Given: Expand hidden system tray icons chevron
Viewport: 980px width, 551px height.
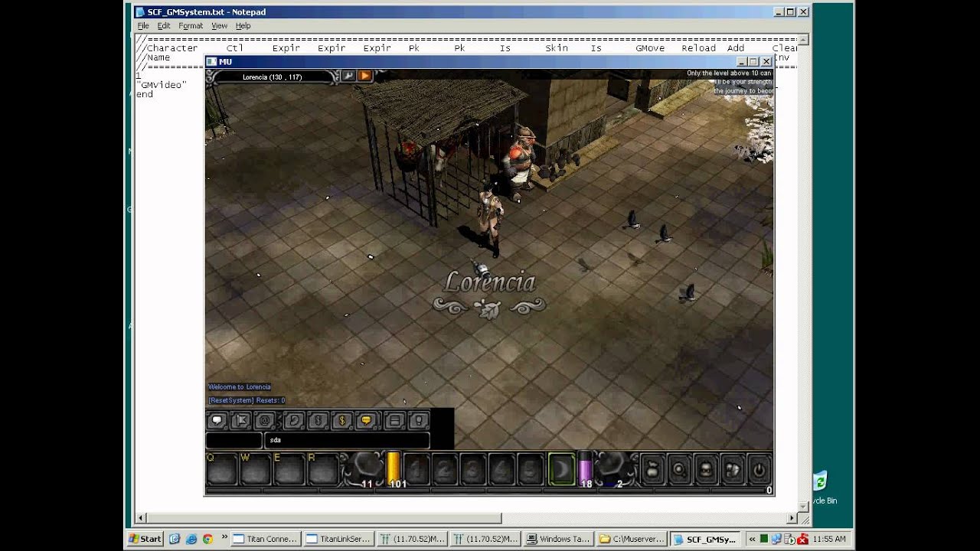Looking at the screenshot, I should 752,539.
